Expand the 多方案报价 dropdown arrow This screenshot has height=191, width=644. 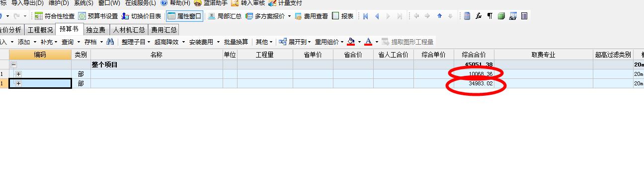(x=289, y=16)
